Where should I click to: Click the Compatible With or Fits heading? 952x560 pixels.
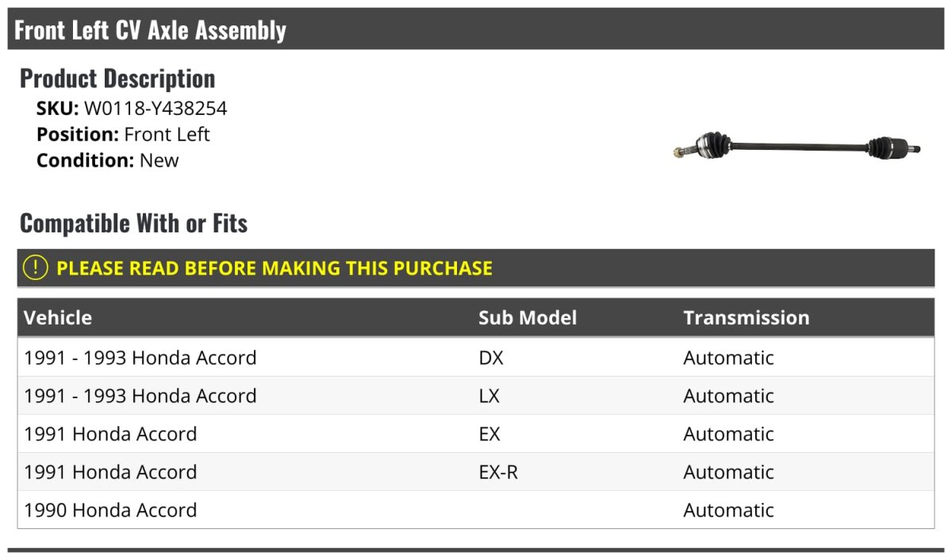pos(133,224)
